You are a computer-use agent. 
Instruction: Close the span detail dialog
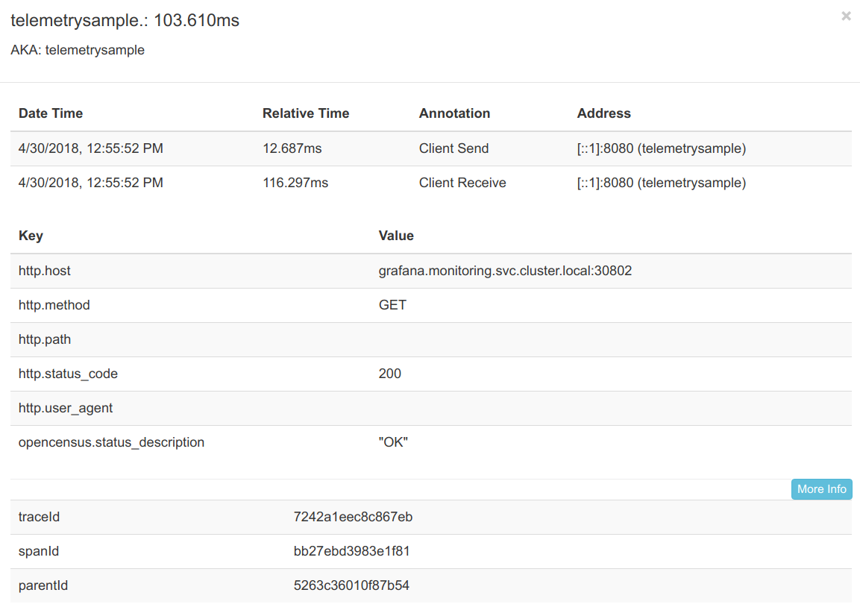(x=846, y=16)
